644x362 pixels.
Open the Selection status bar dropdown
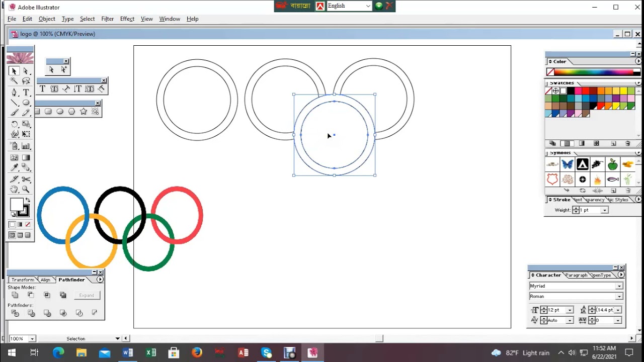click(118, 339)
